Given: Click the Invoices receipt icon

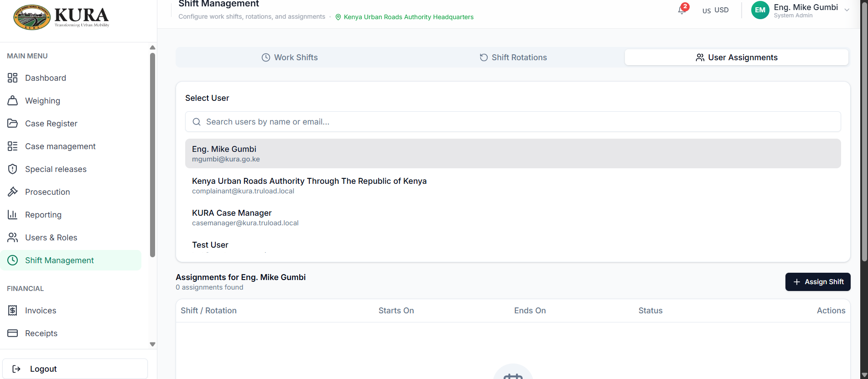Looking at the screenshot, I should tap(13, 311).
